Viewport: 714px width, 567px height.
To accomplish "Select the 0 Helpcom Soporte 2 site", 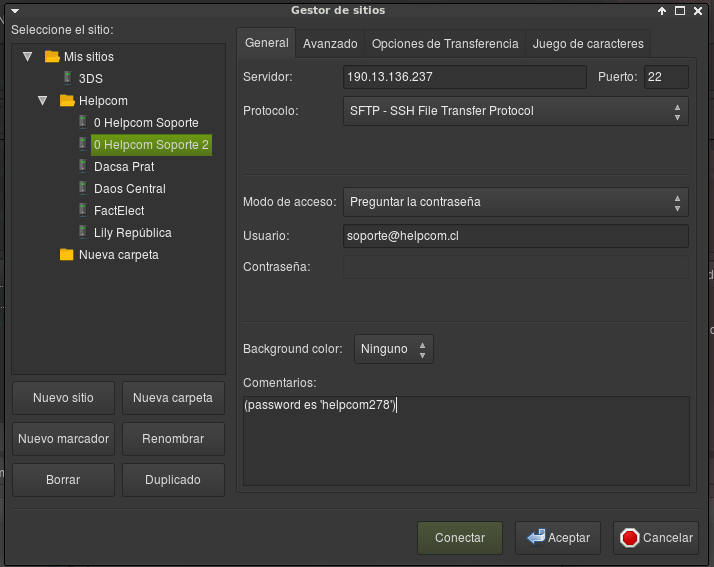I will pyautogui.click(x=151, y=145).
